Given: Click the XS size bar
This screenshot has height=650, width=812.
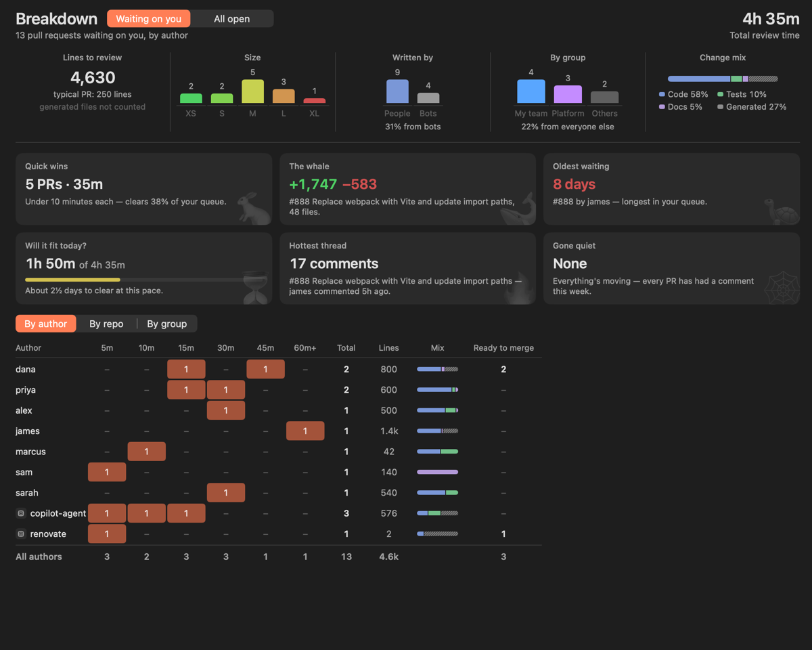Looking at the screenshot, I should (191, 98).
